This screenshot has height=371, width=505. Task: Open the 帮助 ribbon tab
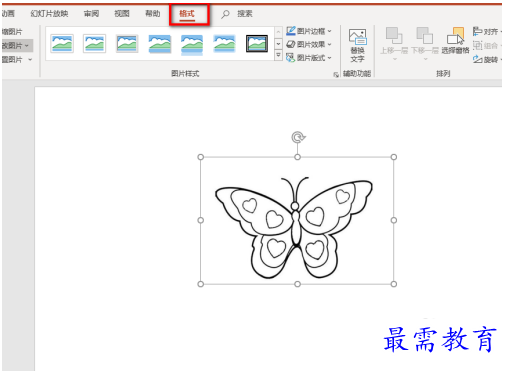[153, 14]
